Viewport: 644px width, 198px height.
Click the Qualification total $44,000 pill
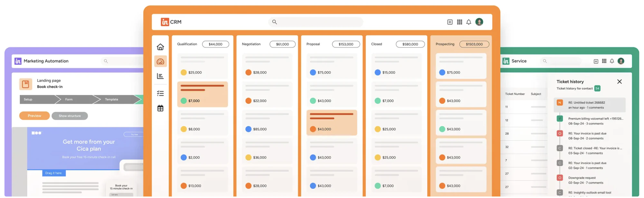coord(215,44)
